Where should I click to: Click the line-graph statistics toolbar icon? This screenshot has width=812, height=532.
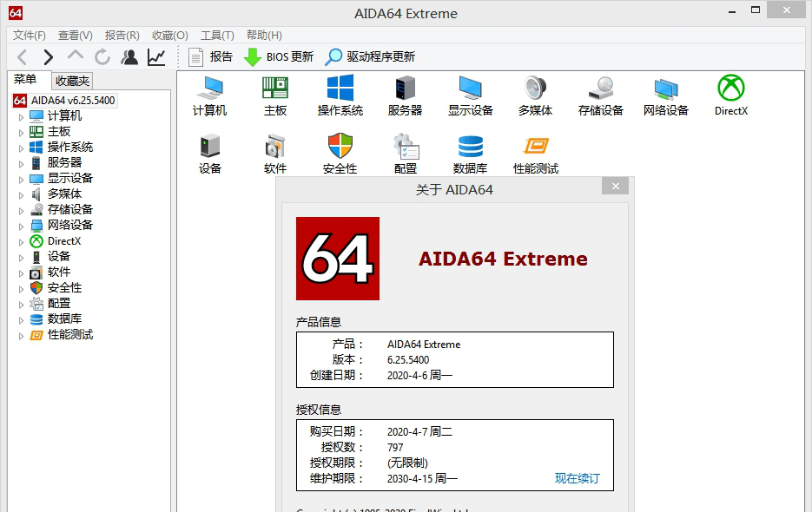point(155,56)
